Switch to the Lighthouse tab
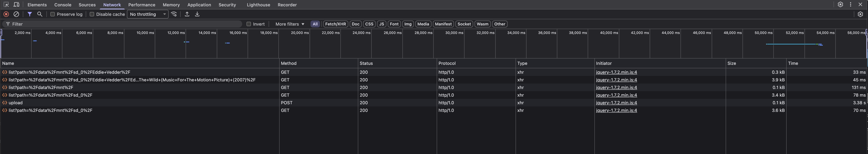The height and width of the screenshot is (154, 868). [259, 5]
